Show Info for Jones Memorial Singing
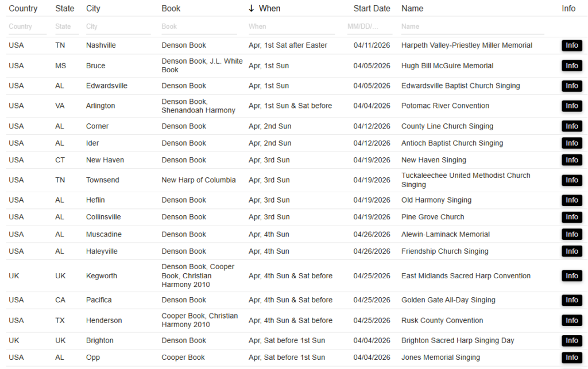Image resolution: width=588 pixels, height=369 pixels. pos(571,358)
